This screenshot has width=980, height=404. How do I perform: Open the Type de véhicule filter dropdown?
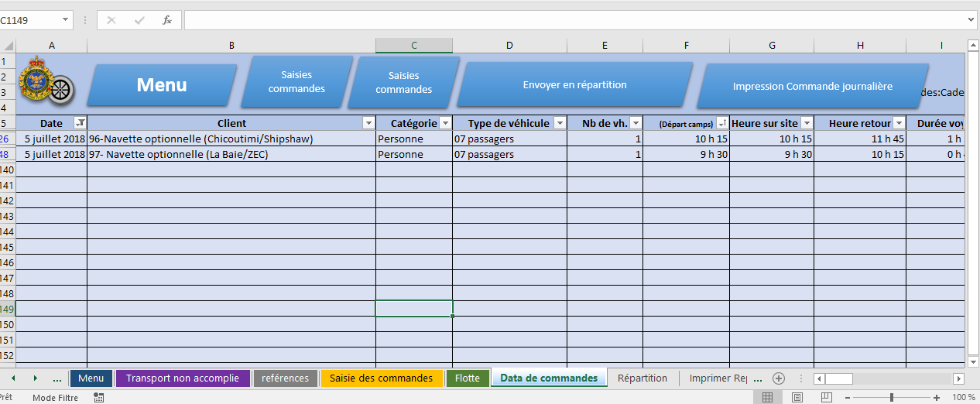point(560,123)
